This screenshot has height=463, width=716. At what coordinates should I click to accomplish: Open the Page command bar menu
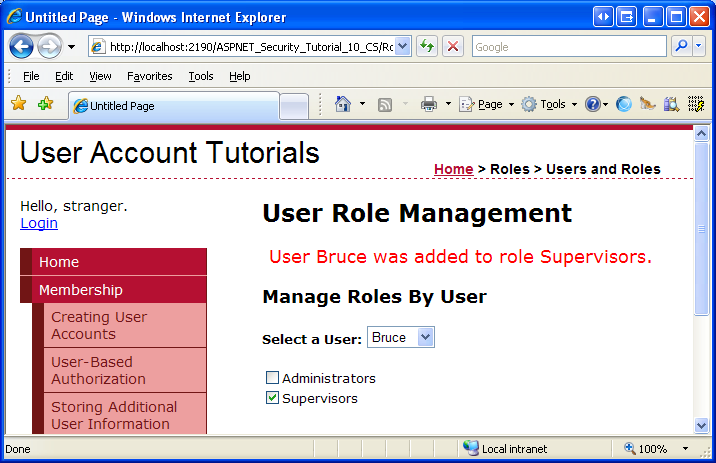pos(486,105)
